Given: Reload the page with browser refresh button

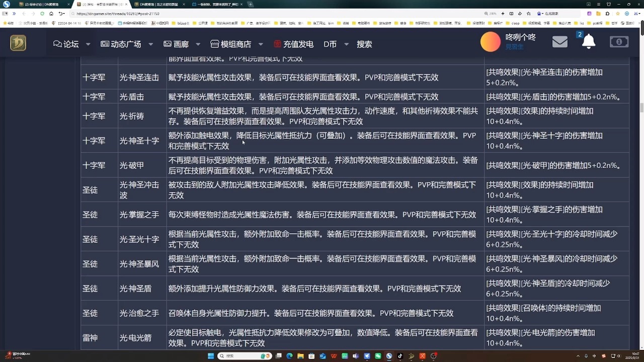Looking at the screenshot, I should tap(42, 14).
